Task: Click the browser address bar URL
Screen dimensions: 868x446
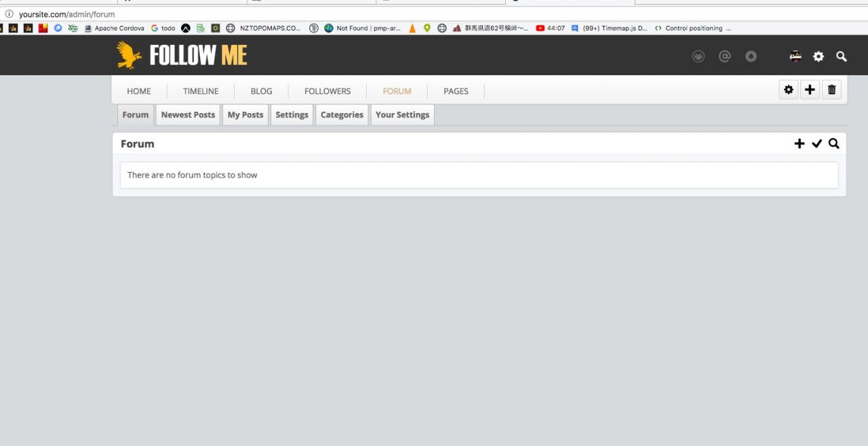Action: pyautogui.click(x=66, y=14)
